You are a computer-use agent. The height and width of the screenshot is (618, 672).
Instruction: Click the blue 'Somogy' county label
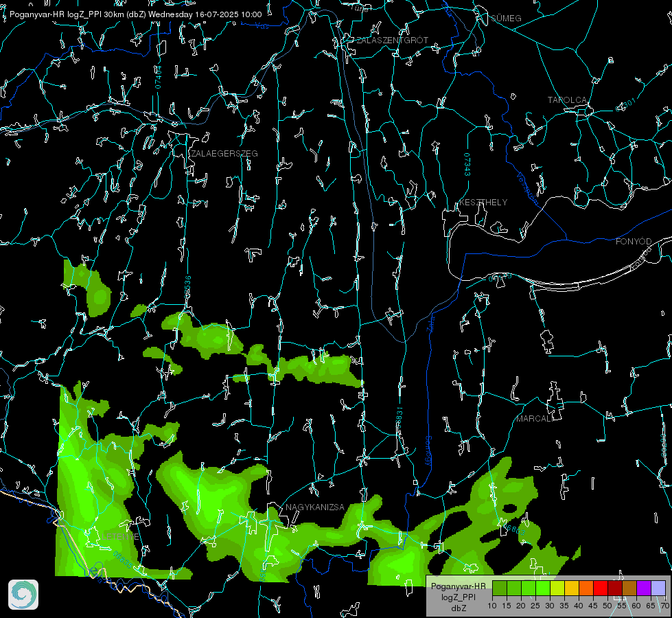(428, 451)
